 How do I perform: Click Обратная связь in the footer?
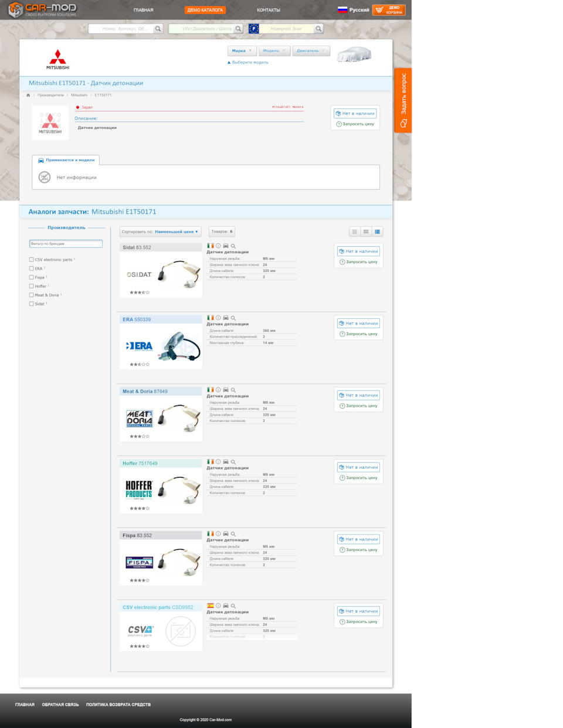[60, 705]
